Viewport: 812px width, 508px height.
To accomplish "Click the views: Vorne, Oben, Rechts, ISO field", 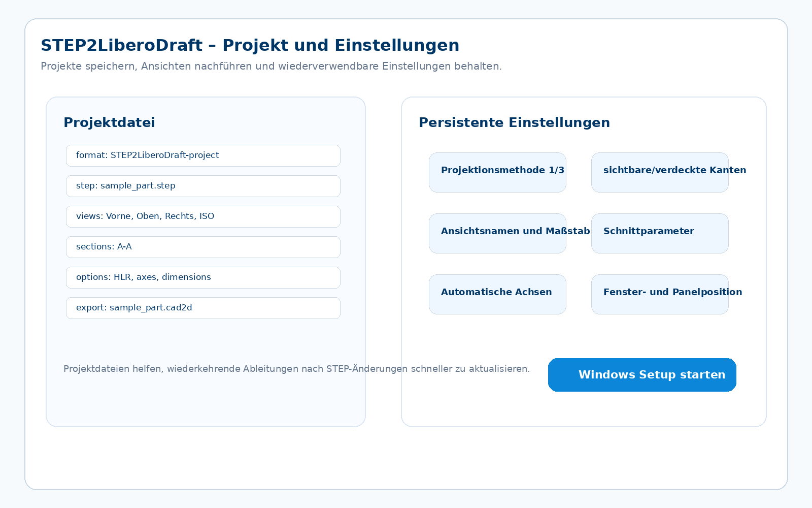I will pyautogui.click(x=203, y=216).
